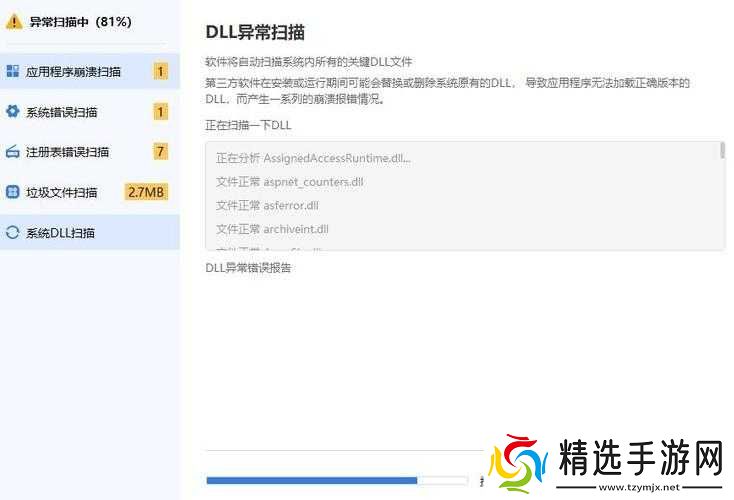Screen dimensions: 734x500
Task: Switch to the 注册表错误扫描 section
Action: pos(90,152)
